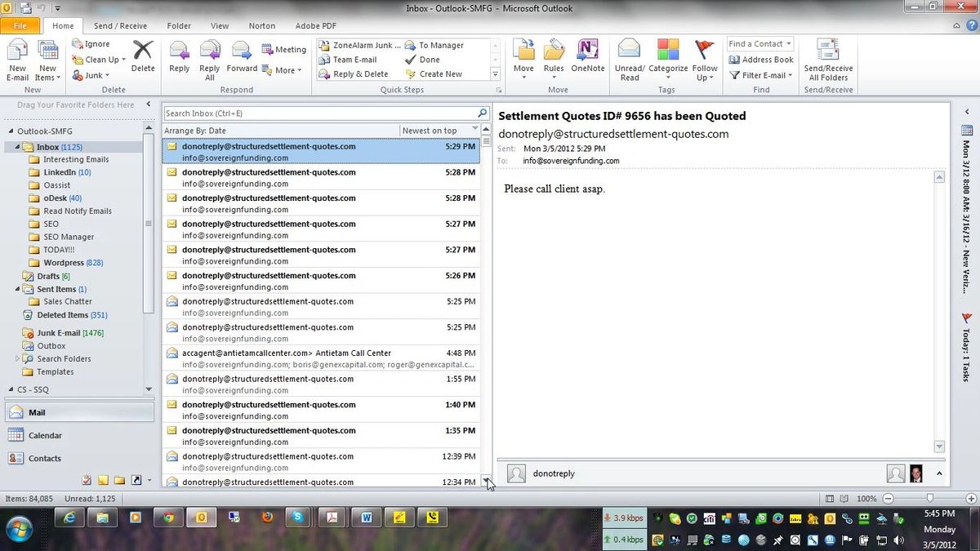This screenshot has height=551, width=980.
Task: Collapse the Inbox folder tree
Action: pos(17,147)
